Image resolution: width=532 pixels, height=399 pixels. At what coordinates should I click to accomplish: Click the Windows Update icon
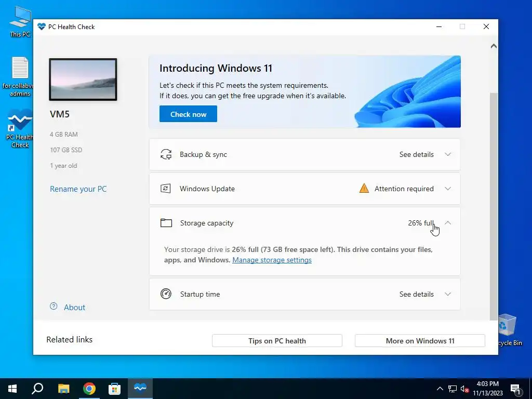click(x=166, y=189)
